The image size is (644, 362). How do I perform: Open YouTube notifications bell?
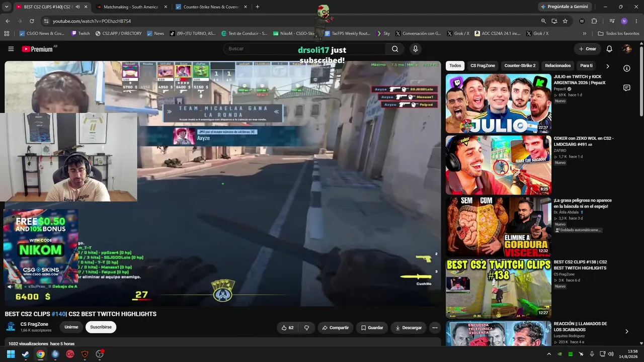point(609,49)
